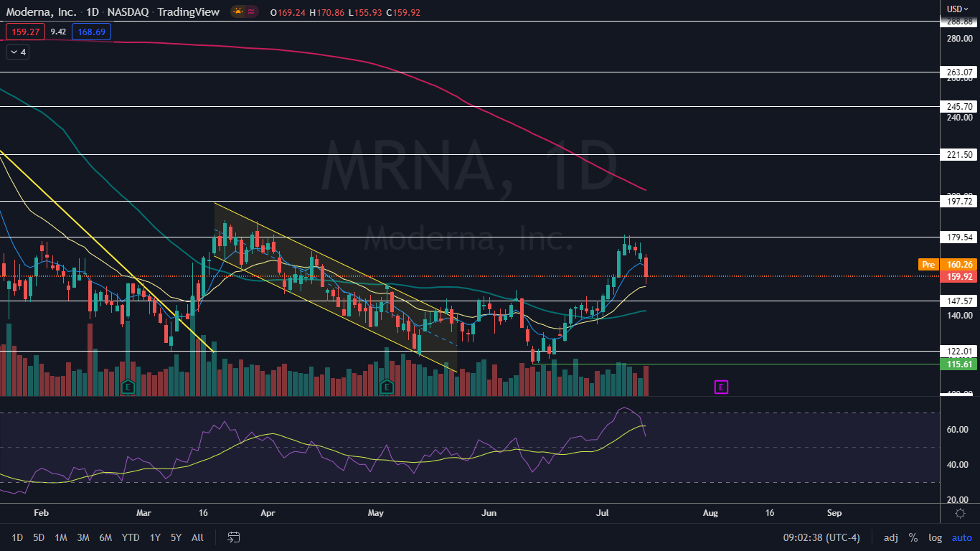
Task: Click the 40.00 RSI scale value
Action: pos(958,465)
